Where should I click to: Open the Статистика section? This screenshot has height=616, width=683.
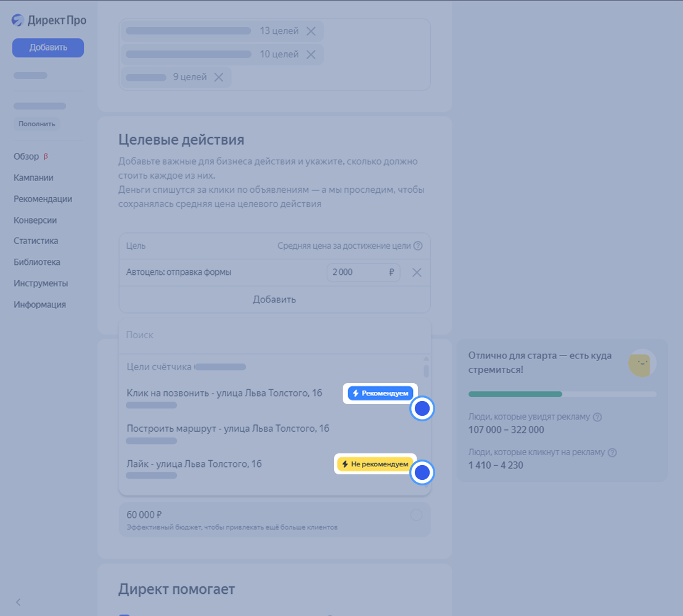pos(36,241)
